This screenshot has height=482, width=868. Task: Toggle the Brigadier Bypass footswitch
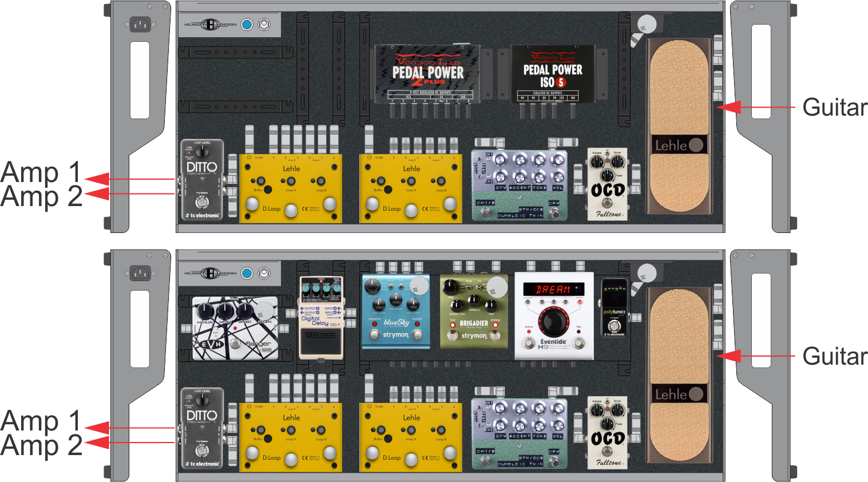[496, 335]
